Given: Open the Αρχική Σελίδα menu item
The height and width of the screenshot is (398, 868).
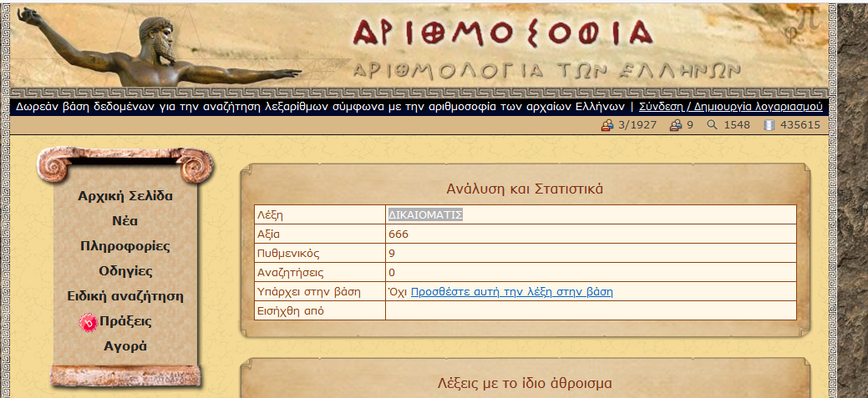Looking at the screenshot, I should [x=125, y=196].
